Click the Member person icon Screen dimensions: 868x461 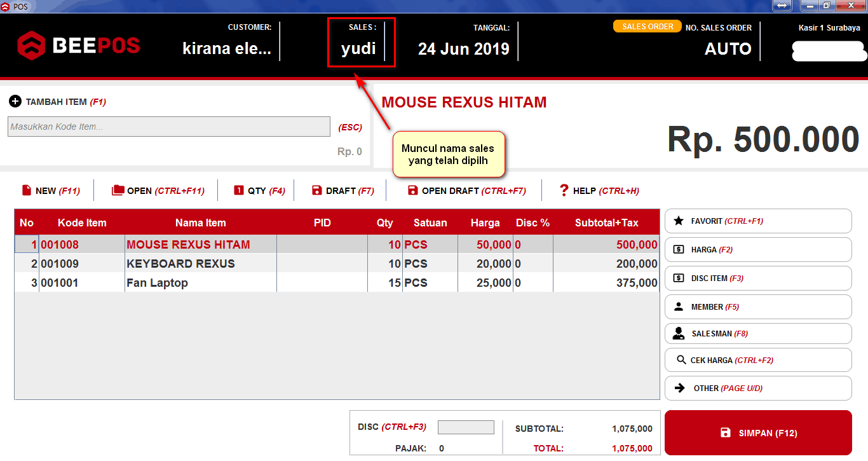[x=679, y=306]
